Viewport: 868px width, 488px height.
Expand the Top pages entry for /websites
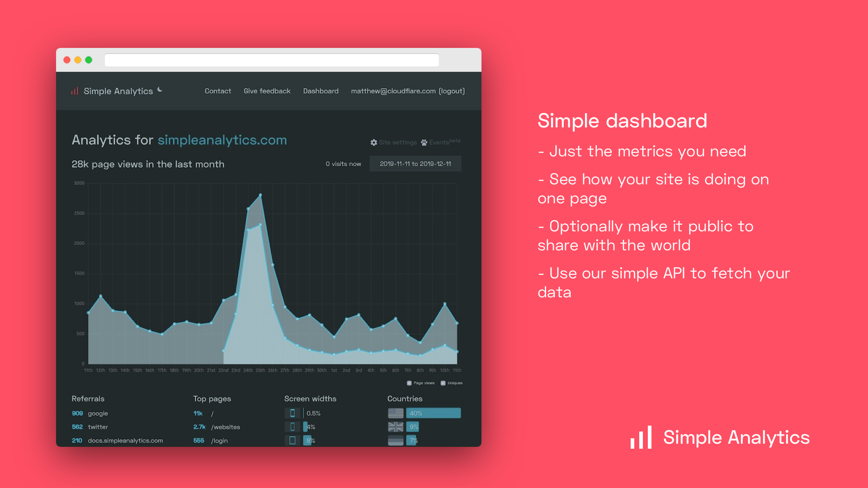[x=226, y=427]
